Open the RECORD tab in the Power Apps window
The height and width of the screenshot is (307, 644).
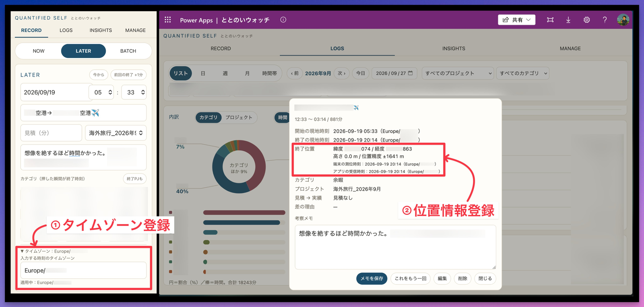[221, 48]
